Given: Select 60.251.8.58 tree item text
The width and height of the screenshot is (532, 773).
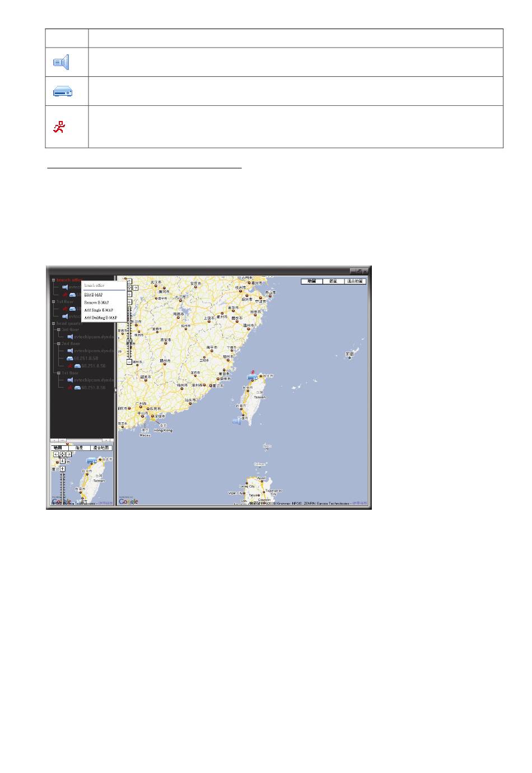Looking at the screenshot, I should pyautogui.click(x=86, y=358).
